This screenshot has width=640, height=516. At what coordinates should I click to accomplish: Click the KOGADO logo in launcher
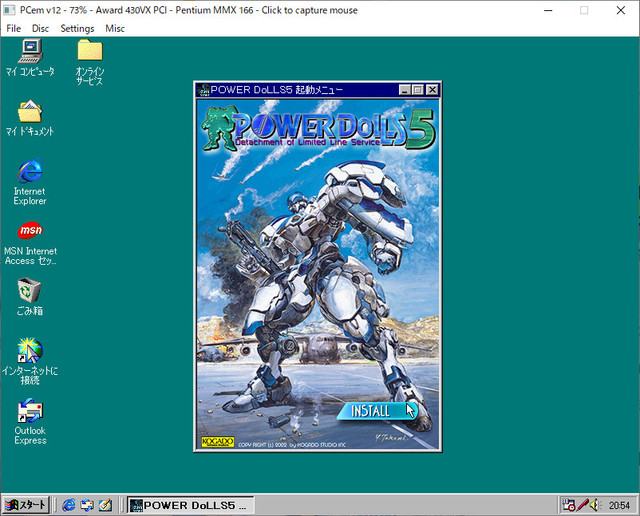pos(218,442)
